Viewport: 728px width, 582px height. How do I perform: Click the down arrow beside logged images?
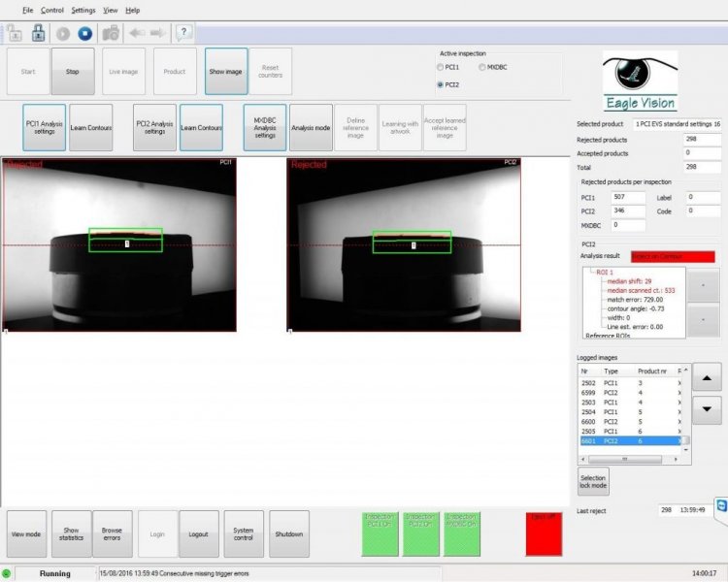pyautogui.click(x=707, y=409)
